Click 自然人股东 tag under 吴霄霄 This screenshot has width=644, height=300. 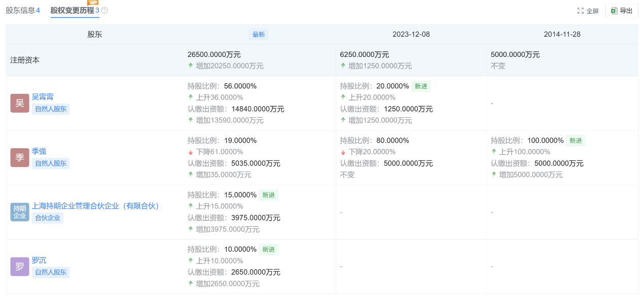coord(50,109)
